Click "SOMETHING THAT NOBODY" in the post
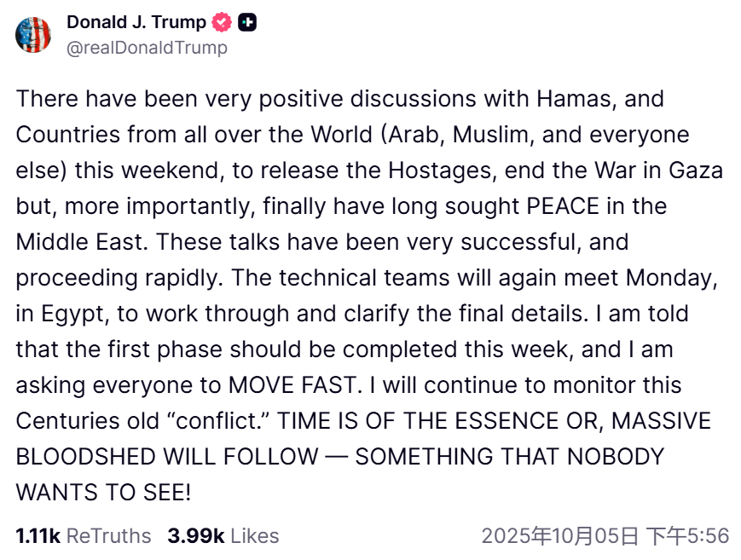The width and height of the screenshot is (741, 560). (x=509, y=457)
